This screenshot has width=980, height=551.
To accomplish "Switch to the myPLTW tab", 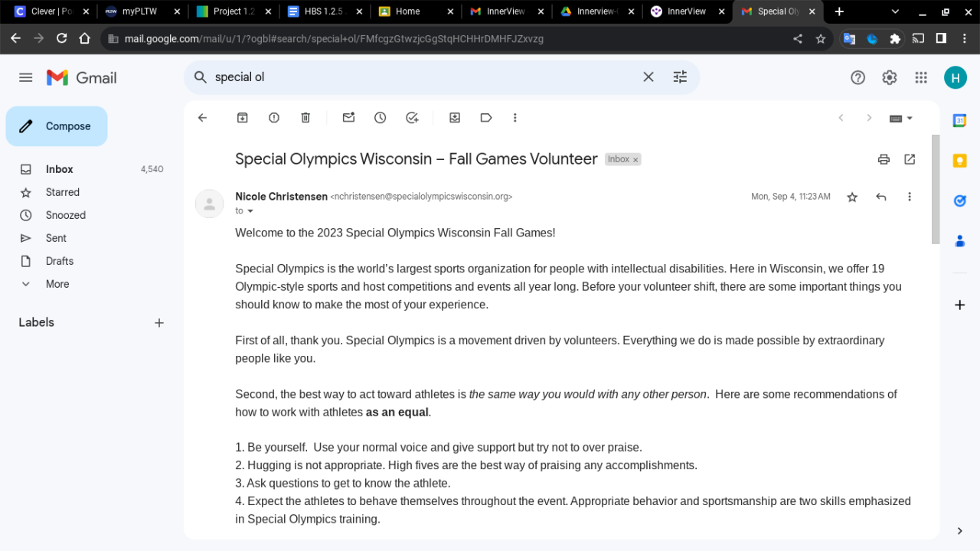I will 142,11.
